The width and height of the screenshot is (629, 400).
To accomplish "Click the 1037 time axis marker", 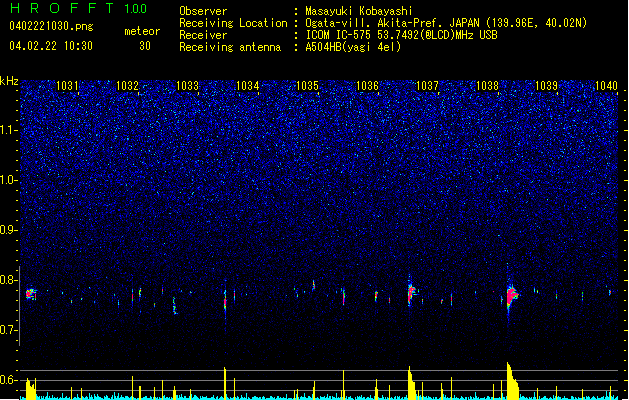I will click(x=428, y=86).
